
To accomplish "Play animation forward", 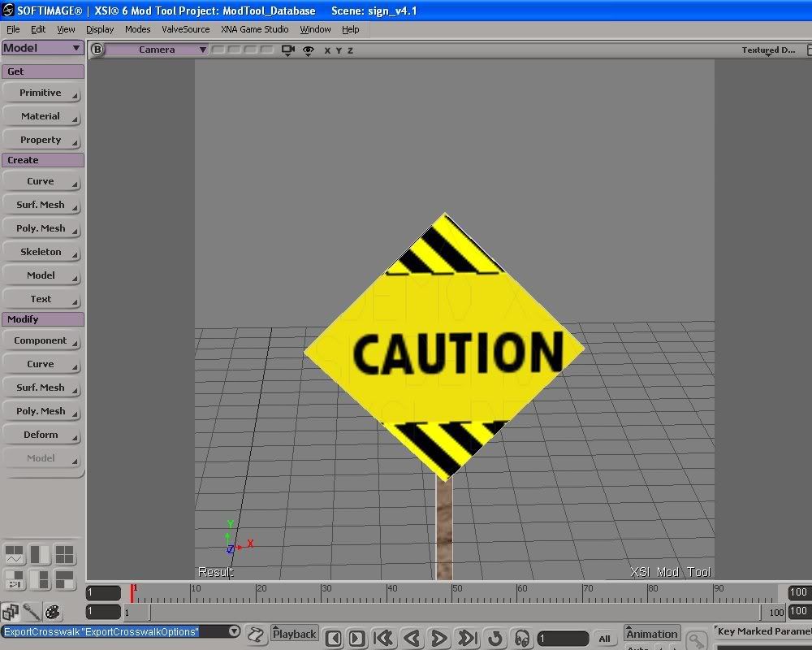I will [439, 638].
